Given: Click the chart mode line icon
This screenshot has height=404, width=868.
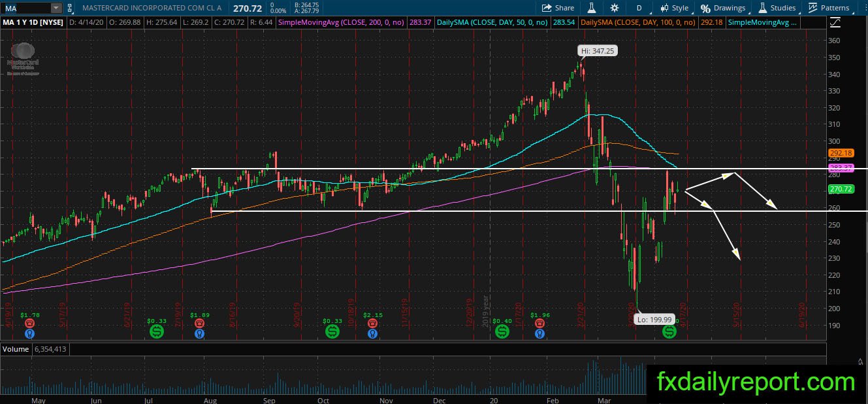Looking at the screenshot, I should pyautogui.click(x=835, y=22).
